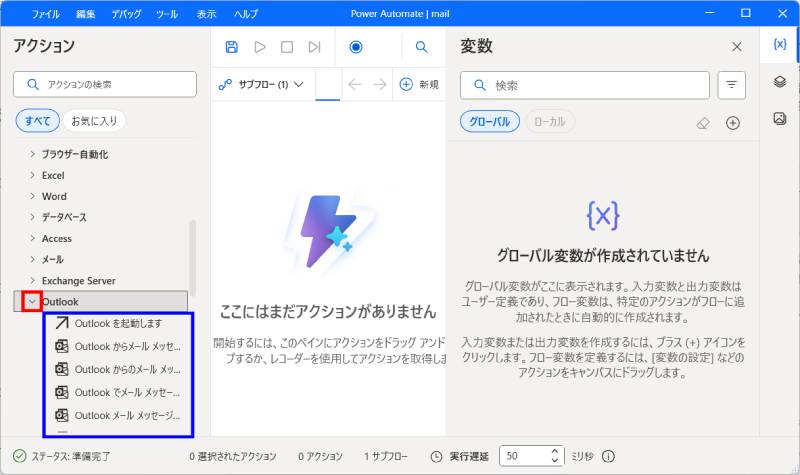The height and width of the screenshot is (475, 800).
Task: Create a new subflow with 新規
Action: coord(419,84)
